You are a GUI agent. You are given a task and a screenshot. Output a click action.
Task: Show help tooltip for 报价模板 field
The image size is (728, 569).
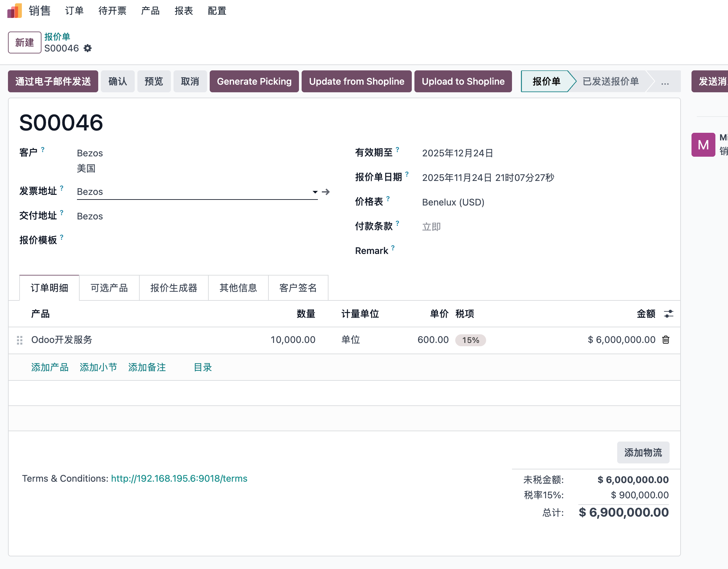[x=62, y=237]
